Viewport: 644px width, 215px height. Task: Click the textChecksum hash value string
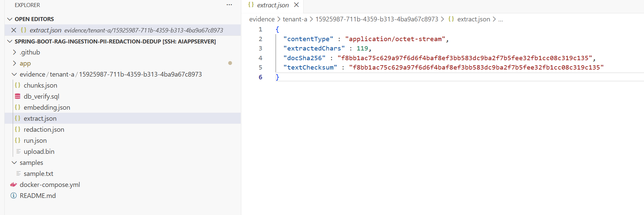(x=476, y=68)
